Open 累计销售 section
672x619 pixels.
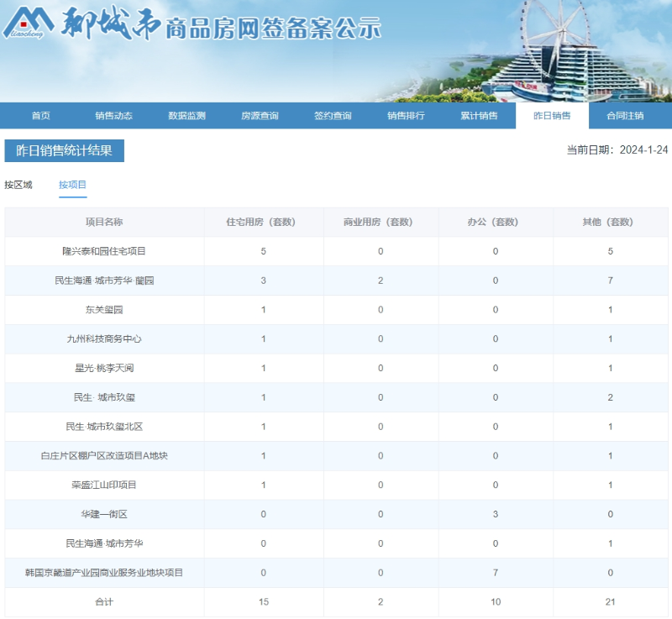pyautogui.click(x=479, y=116)
